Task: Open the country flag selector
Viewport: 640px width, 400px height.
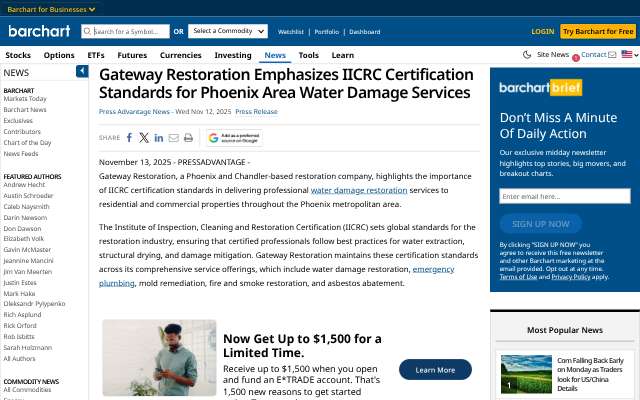Action: tap(630, 54)
